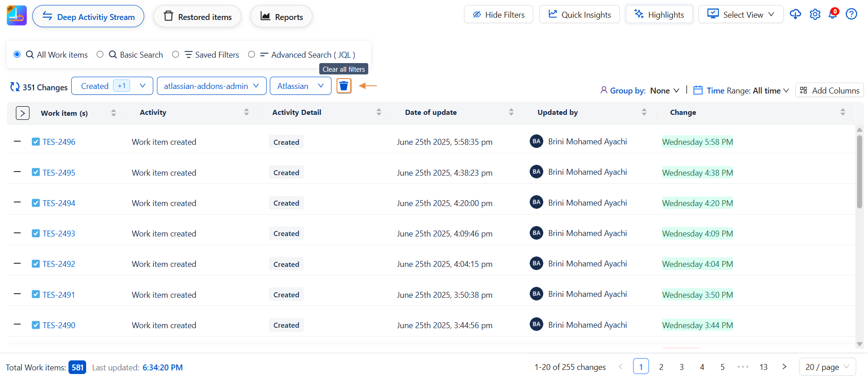Open the 20 / page size selector
Viewport: 868px width, 379px height.
pos(827,367)
